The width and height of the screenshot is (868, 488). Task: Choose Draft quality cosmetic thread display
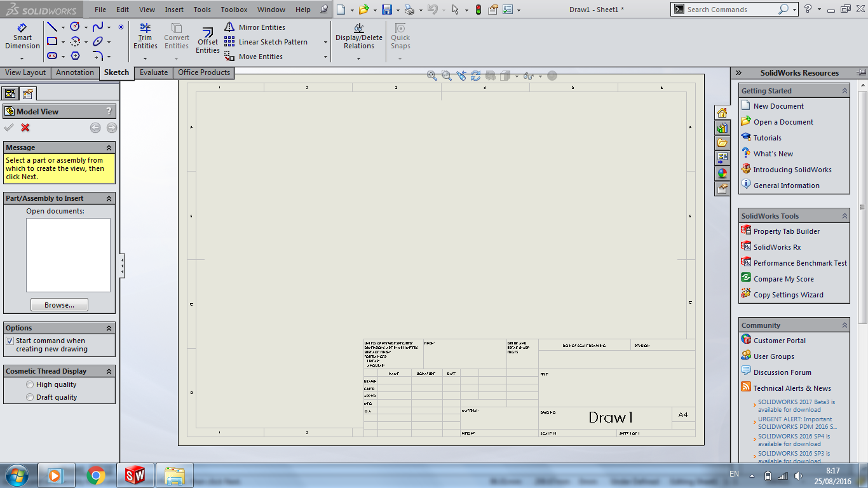tap(29, 396)
